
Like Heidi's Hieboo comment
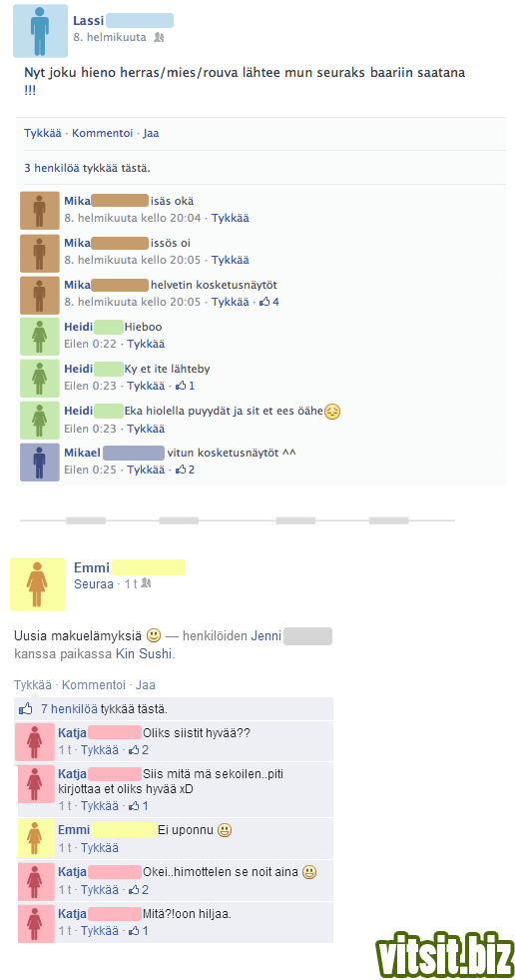click(146, 344)
